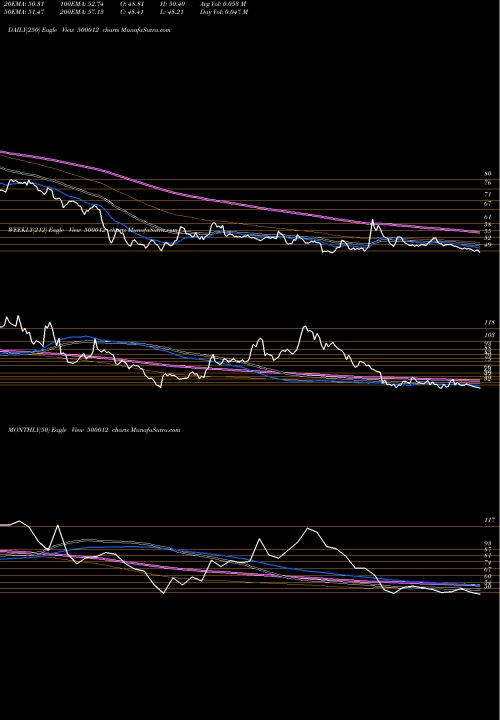Click the 80 price level on daily chart

(x=487, y=174)
